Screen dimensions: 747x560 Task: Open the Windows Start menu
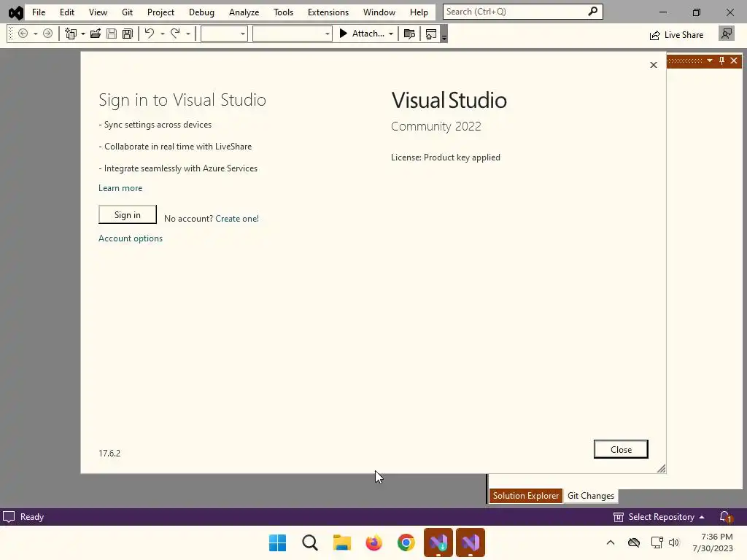click(x=278, y=542)
